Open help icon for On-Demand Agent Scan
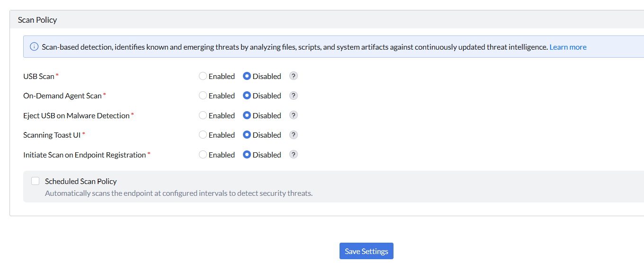 [294, 96]
